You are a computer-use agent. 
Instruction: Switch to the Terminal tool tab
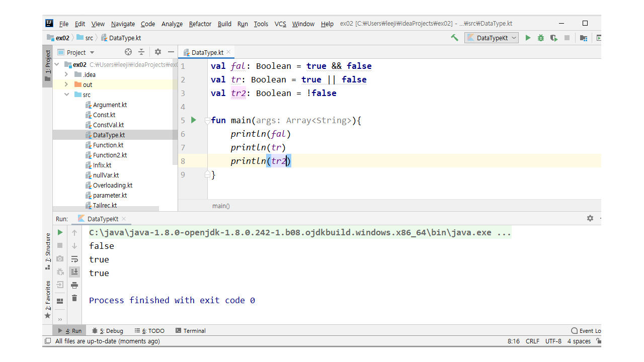191,331
